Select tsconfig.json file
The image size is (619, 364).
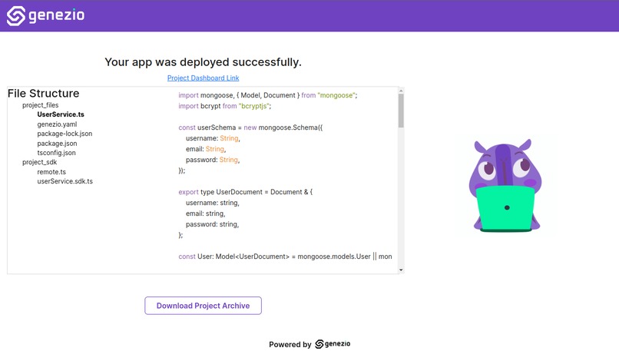tap(57, 153)
